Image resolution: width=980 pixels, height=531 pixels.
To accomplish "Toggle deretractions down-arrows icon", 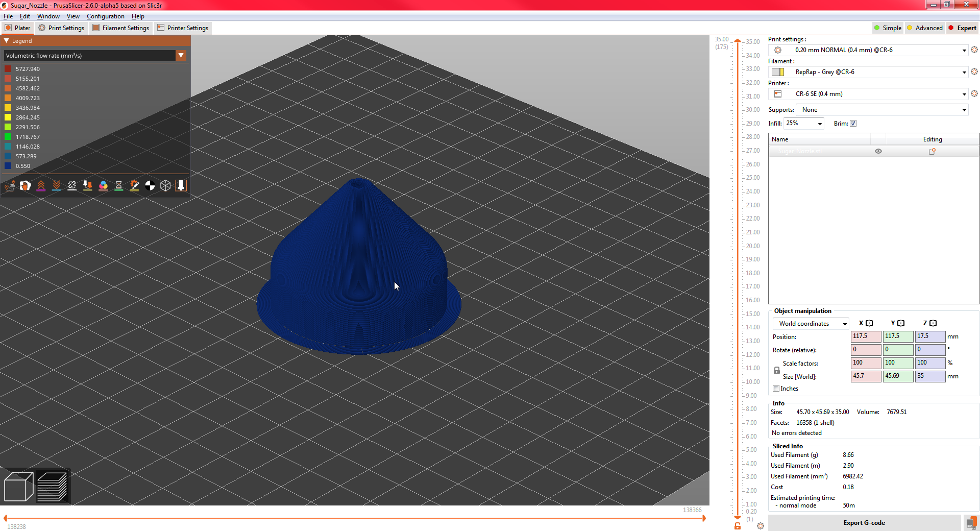I will (x=57, y=186).
